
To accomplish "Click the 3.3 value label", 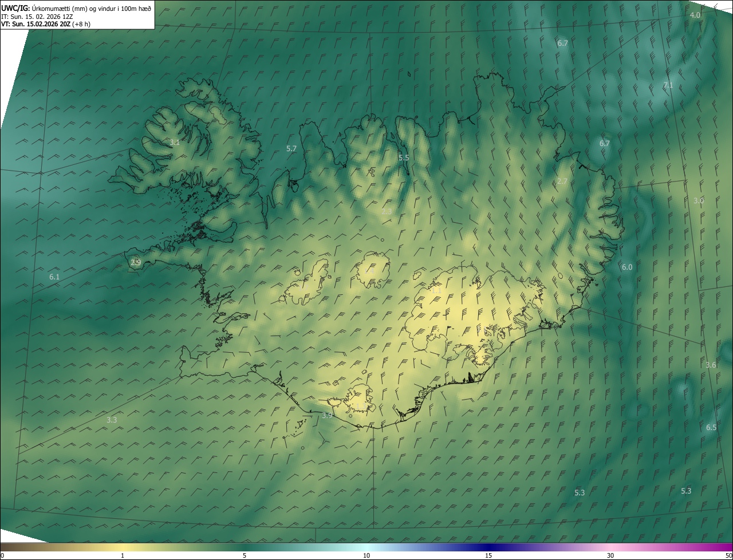I will [112, 420].
